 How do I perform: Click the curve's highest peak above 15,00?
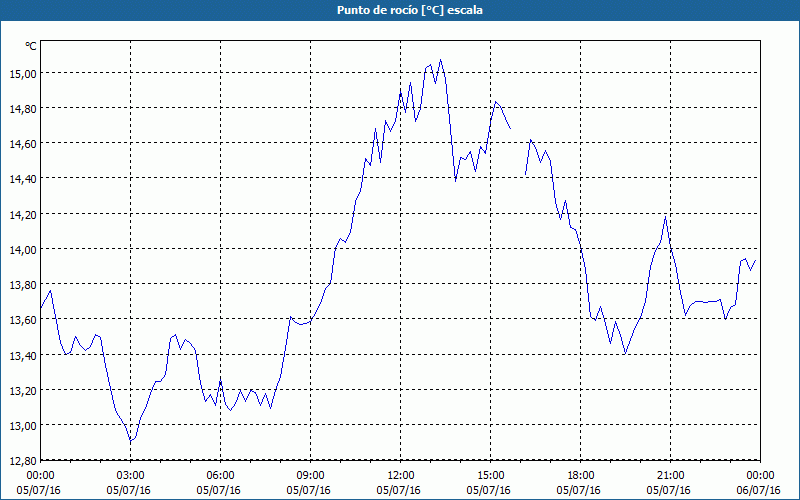441,60
